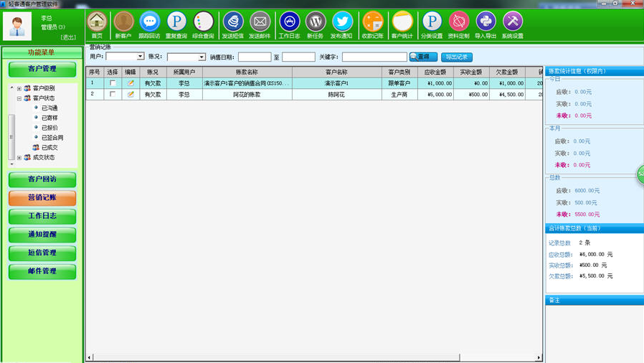Click the sales end date field
The width and height of the screenshot is (644, 363).
(x=298, y=57)
